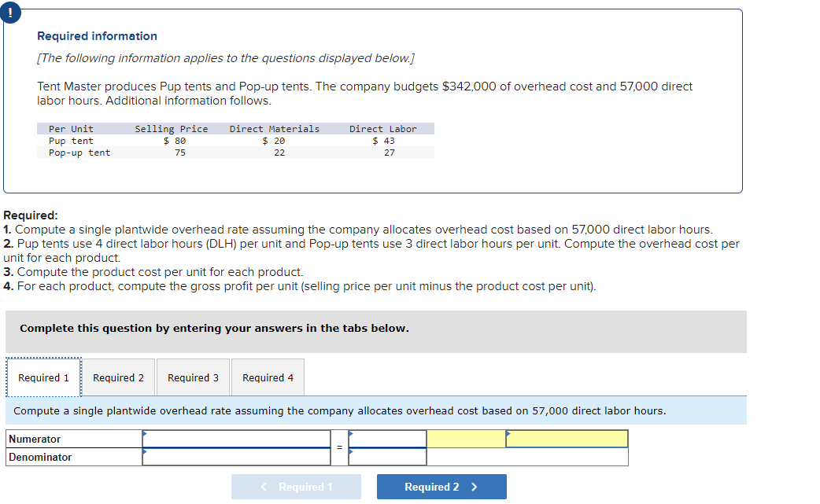Click the rightmost yellow cell with triangle marker
Viewport: 820px width, 504px height.
pos(567,438)
